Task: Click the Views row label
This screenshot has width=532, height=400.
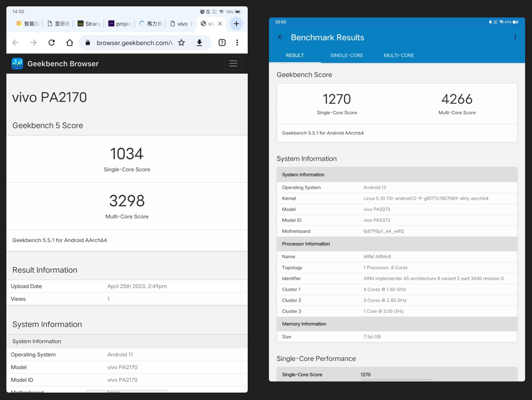Action: (19, 298)
